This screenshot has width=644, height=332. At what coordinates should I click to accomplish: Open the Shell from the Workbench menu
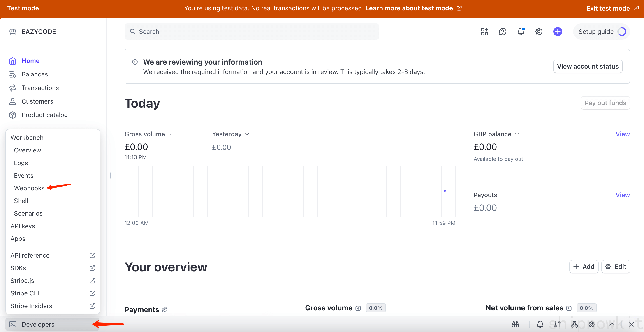(x=21, y=201)
